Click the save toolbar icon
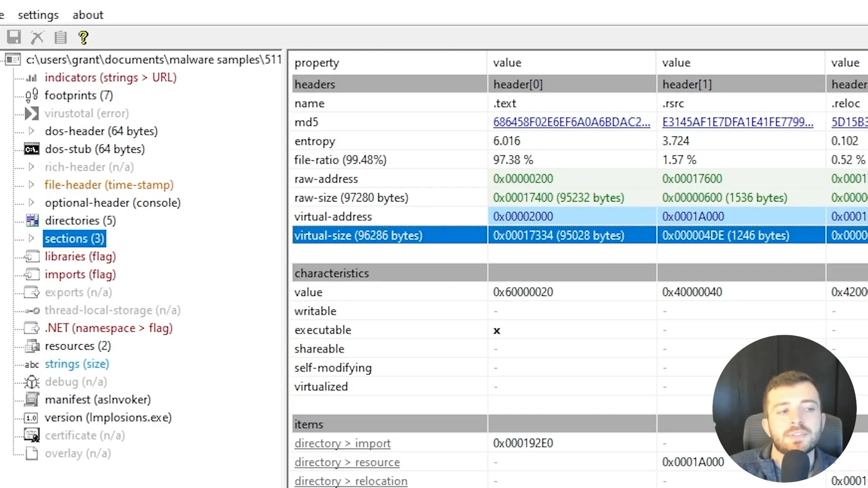 (14, 37)
